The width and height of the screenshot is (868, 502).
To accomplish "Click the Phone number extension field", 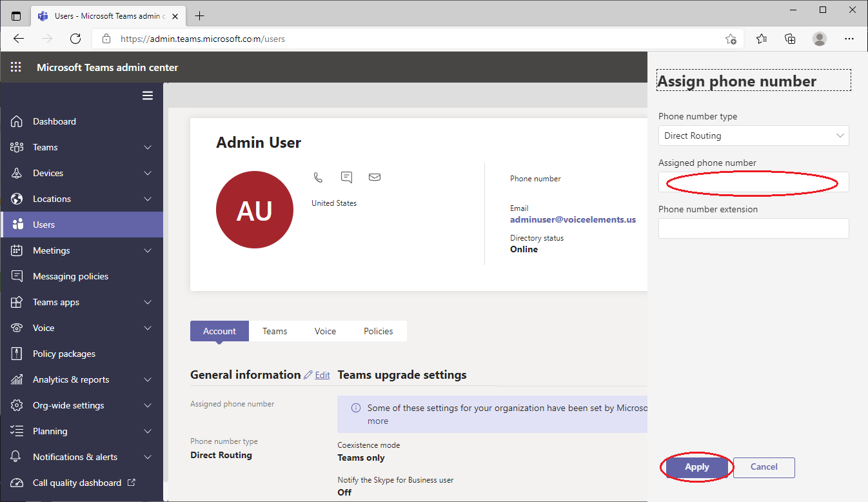I will 753,228.
